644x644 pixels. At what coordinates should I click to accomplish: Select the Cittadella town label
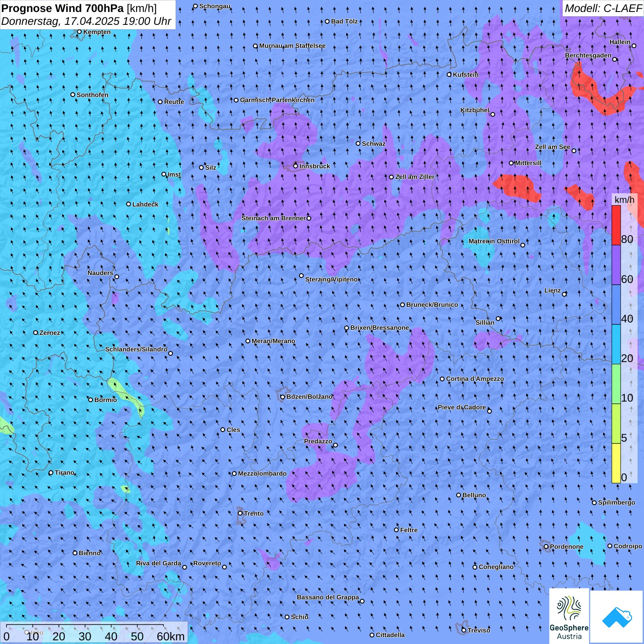tap(390, 635)
